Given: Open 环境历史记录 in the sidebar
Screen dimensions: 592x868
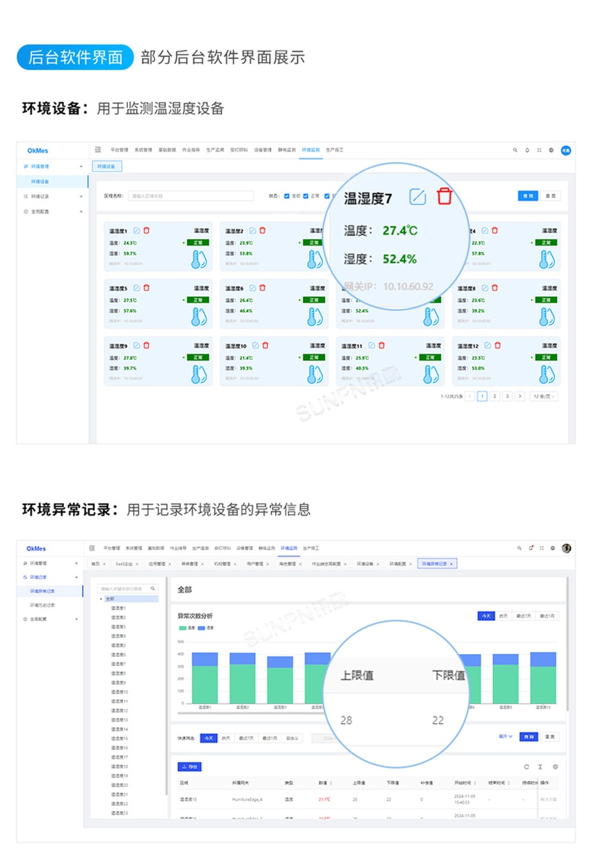Looking at the screenshot, I should point(43,605).
